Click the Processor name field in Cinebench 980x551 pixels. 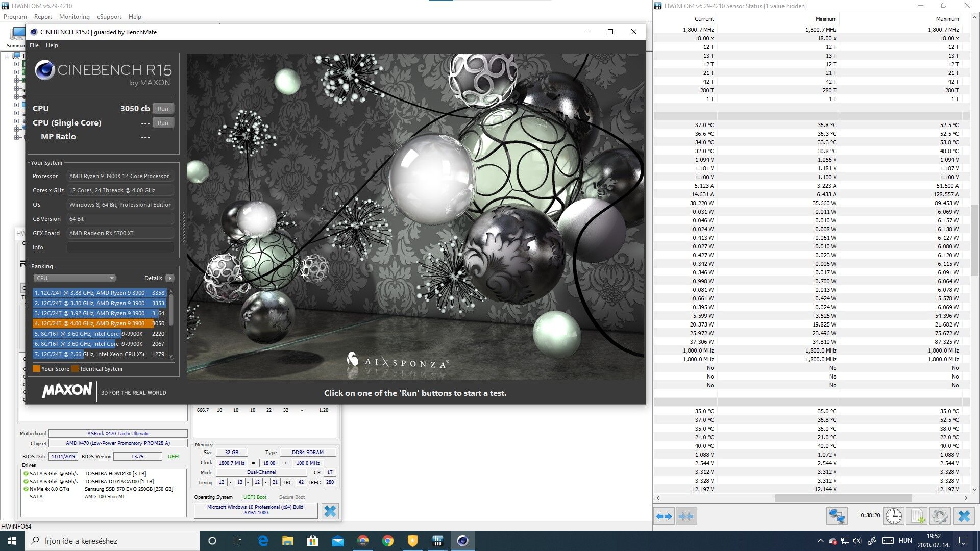click(120, 176)
